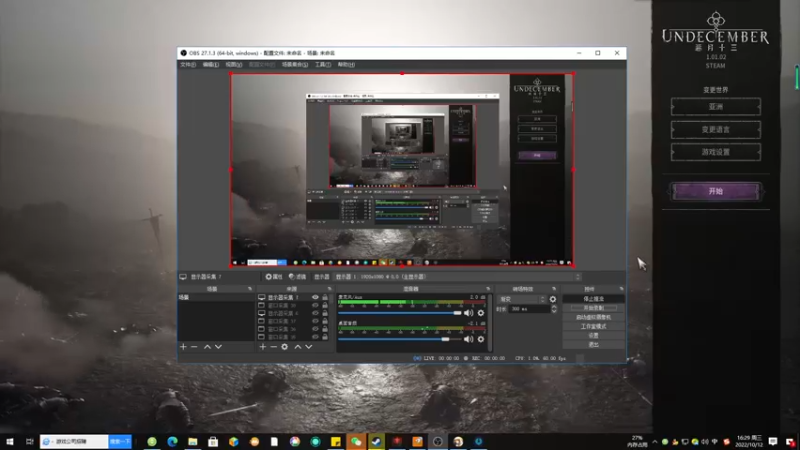The image size is (800, 450).
Task: Pop out the Scenes dock panel
Action: (250, 289)
